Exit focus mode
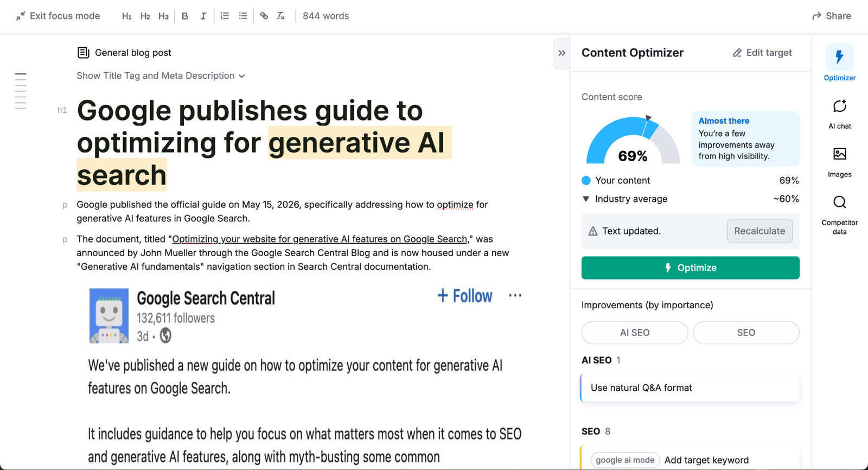 point(58,16)
